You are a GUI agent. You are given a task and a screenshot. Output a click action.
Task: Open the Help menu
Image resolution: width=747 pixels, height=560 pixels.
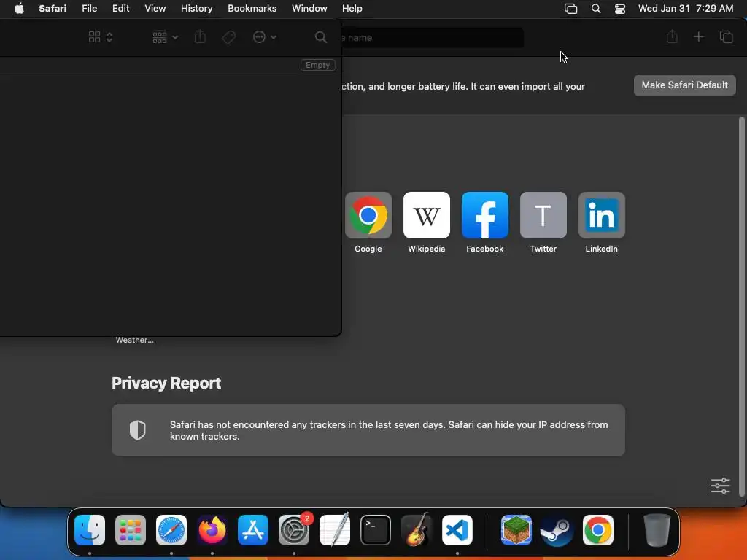(352, 8)
